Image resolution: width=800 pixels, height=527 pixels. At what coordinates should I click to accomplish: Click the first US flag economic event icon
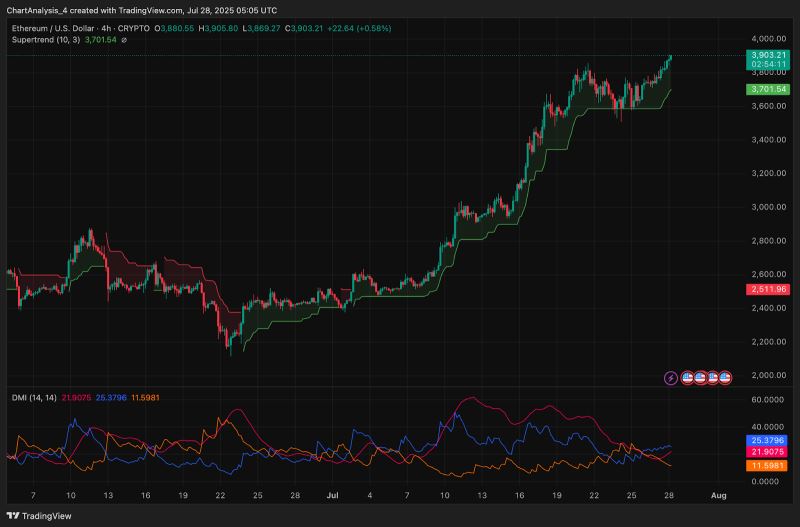[686, 377]
